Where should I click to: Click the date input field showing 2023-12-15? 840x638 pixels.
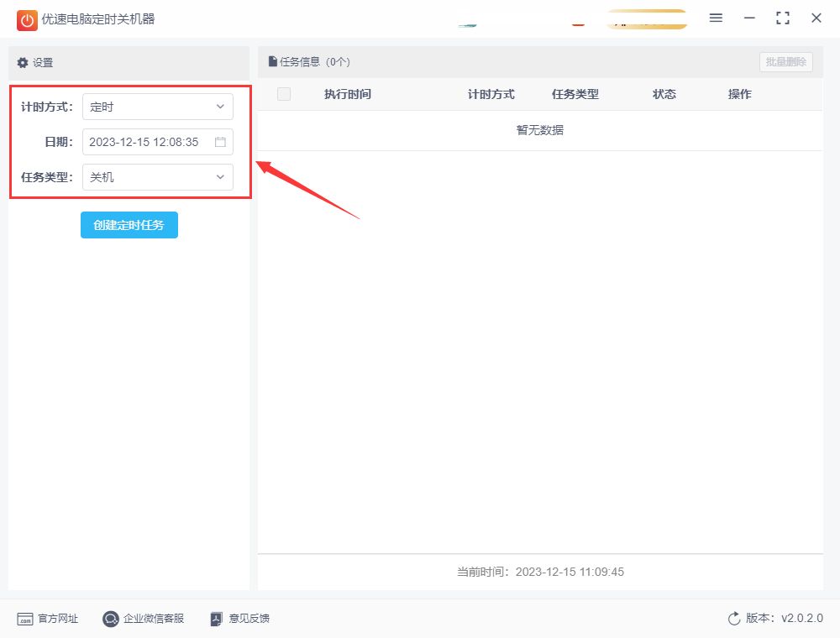point(158,142)
